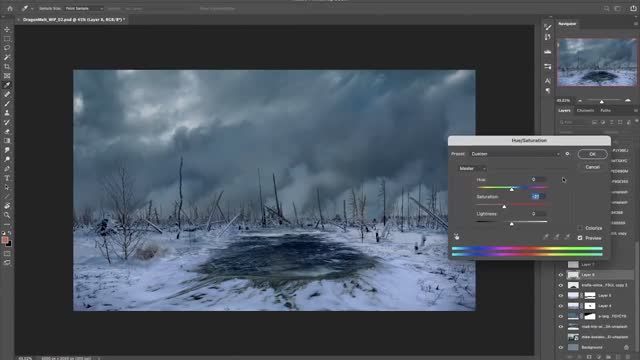This screenshot has height=360, width=640.
Task: Select the Gradient tool
Action: tap(7, 141)
